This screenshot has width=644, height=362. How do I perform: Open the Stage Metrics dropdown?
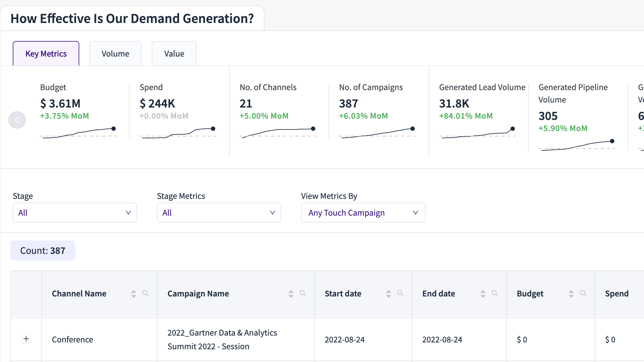click(x=219, y=213)
